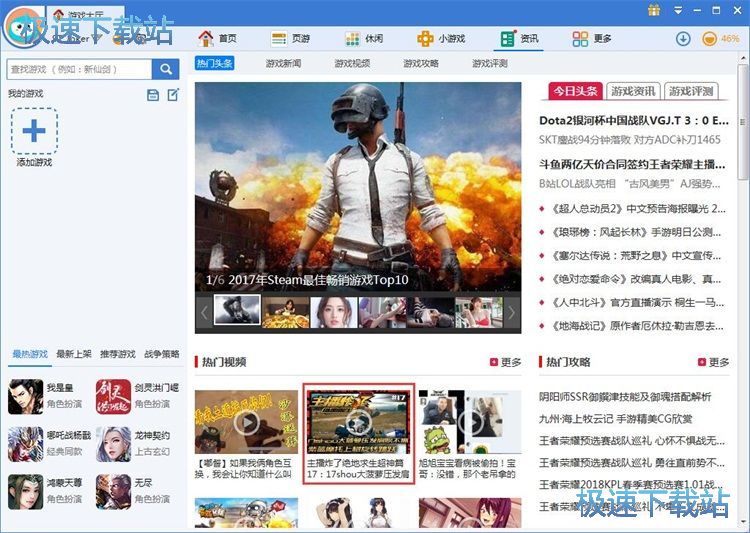Switch to the 今日头条 tab
The width and height of the screenshot is (750, 533).
pos(575,91)
